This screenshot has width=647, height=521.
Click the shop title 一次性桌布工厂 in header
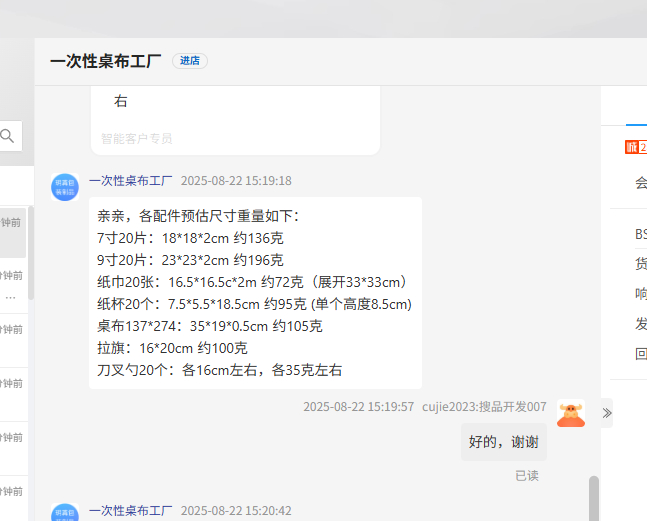point(105,61)
